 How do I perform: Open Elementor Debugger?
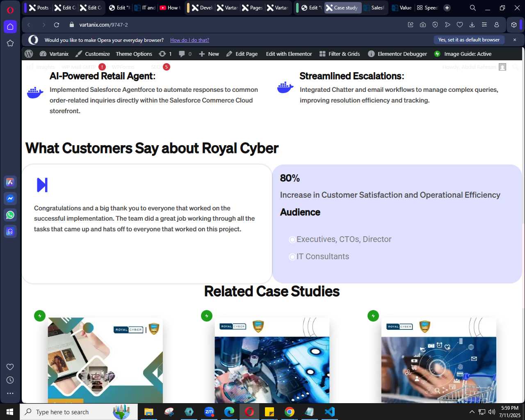click(x=397, y=54)
